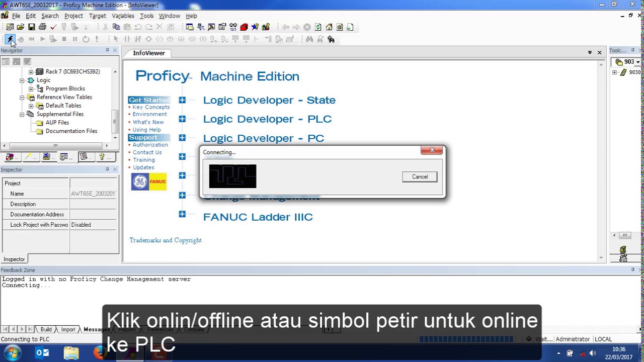Viewport: 644px width, 362px height.
Task: Expand FANUC Ladder IIIC section
Action: pos(182,214)
